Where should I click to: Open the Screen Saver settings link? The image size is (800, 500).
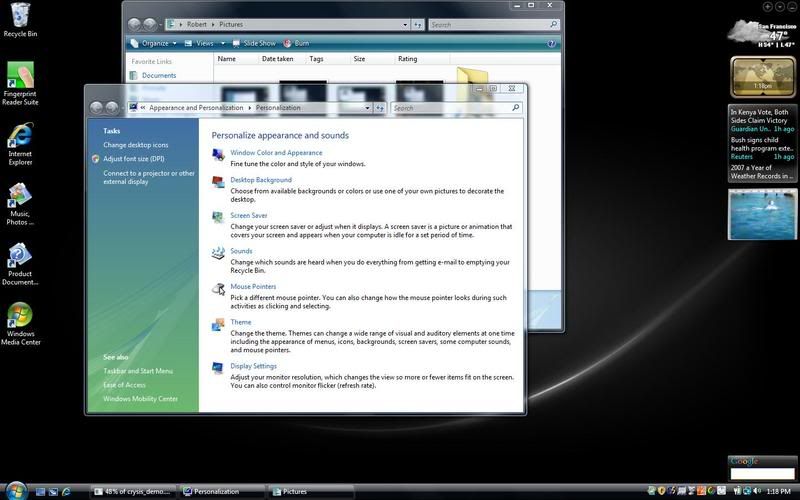248,215
